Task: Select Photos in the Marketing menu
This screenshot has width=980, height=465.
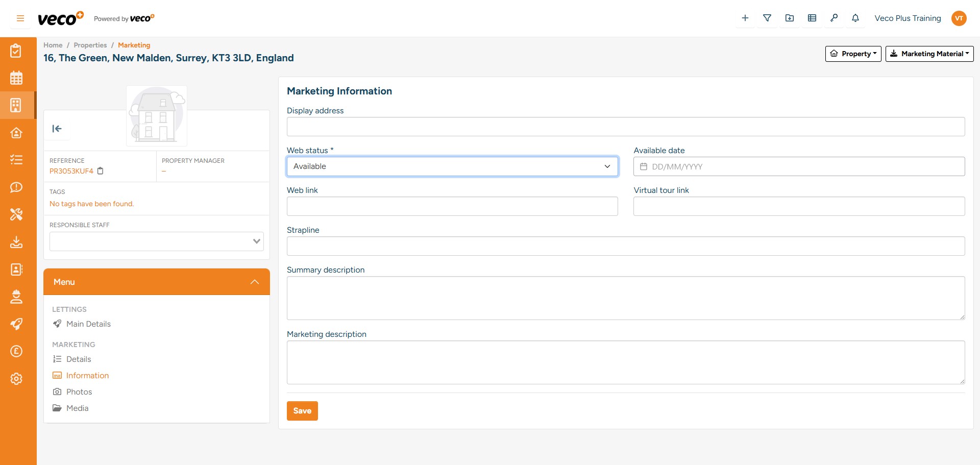Action: tap(79, 391)
